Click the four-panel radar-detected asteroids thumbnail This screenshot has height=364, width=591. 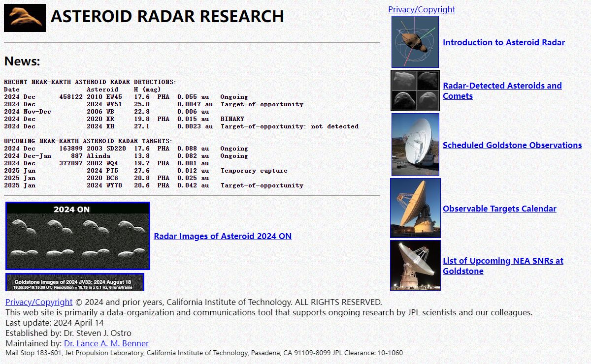(x=415, y=91)
